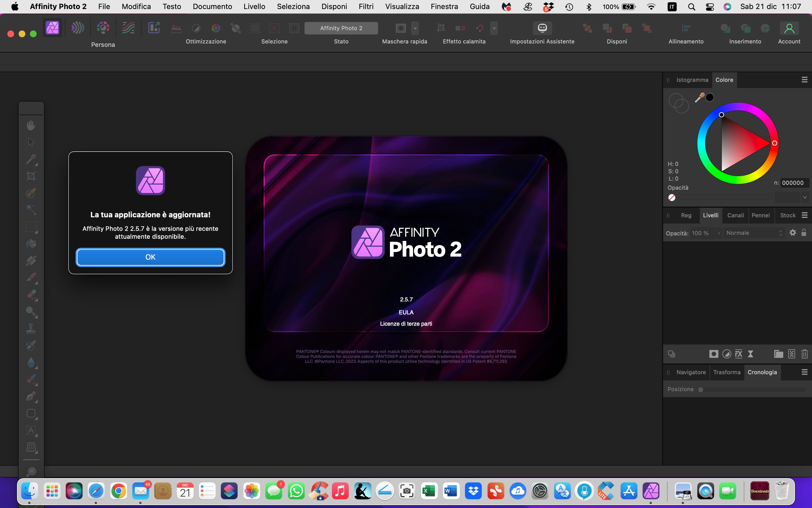Viewport: 812px width, 508px height.
Task: Open Impostazioni Assistente robot icon
Action: point(542,28)
